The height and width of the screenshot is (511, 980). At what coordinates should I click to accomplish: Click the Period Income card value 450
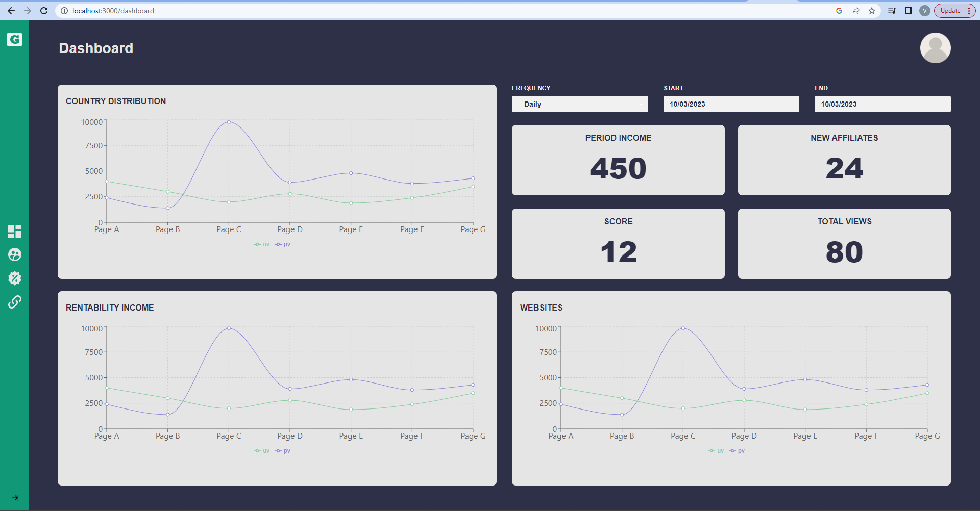pyautogui.click(x=618, y=168)
